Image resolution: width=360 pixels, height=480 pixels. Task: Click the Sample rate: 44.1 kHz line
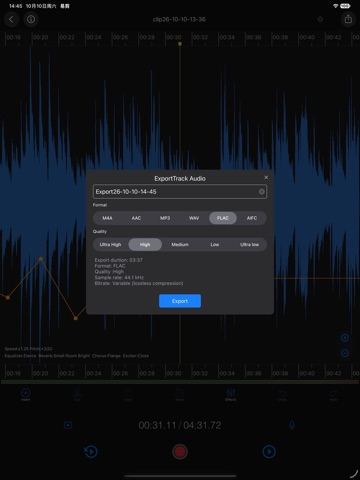coord(119,277)
